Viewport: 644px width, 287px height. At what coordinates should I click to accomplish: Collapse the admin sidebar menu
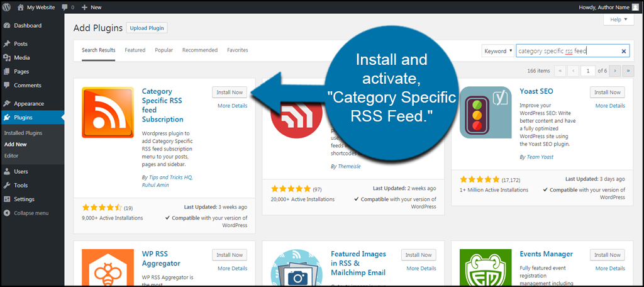point(26,213)
